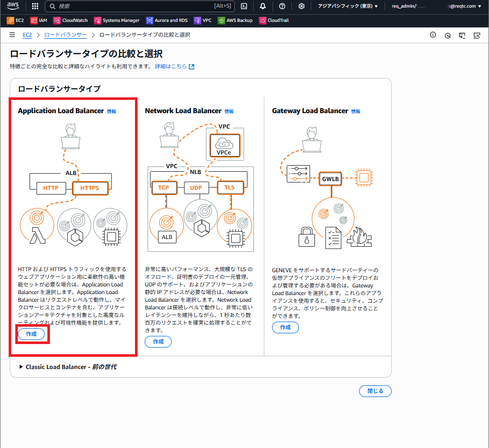
Task: Open the req_admin account dropdown
Action: (x=437, y=6)
